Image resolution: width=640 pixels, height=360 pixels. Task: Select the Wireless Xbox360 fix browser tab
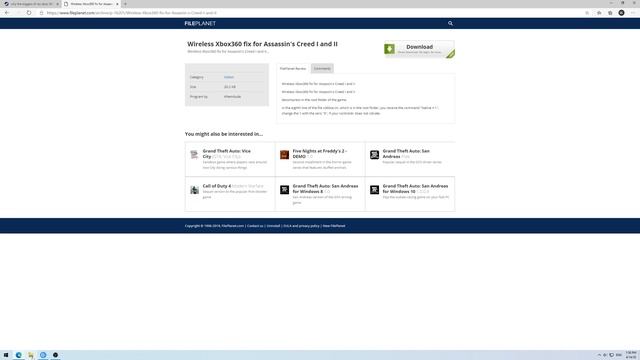pos(91,4)
